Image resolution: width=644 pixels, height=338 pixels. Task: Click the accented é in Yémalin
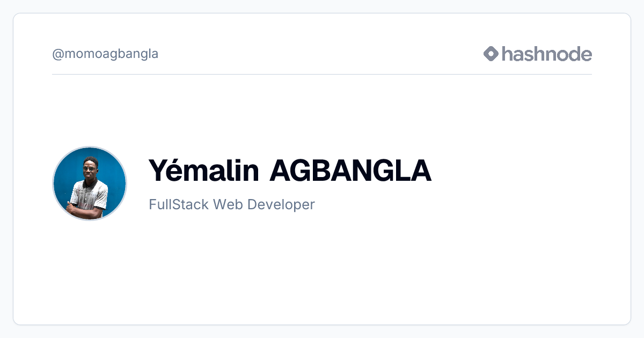tap(182, 171)
